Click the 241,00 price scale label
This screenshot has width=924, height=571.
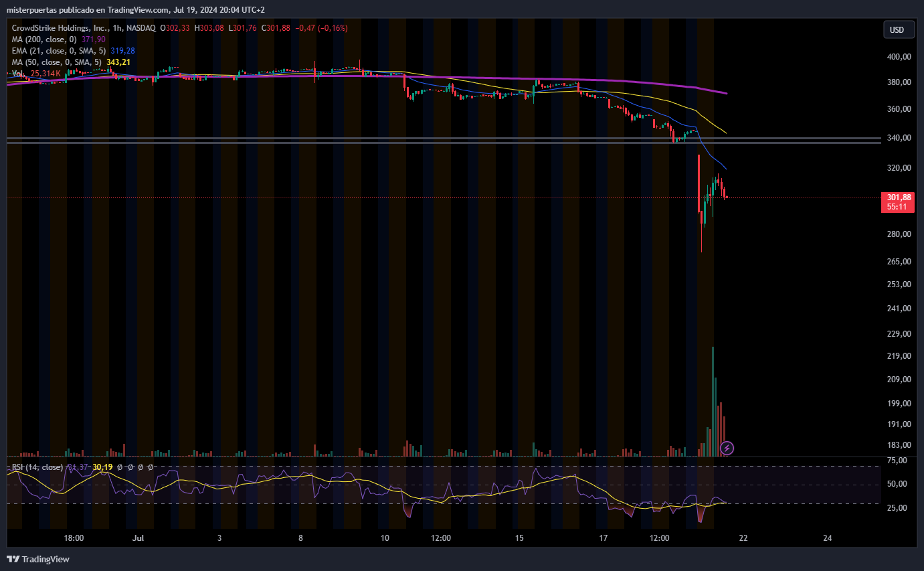click(x=900, y=309)
